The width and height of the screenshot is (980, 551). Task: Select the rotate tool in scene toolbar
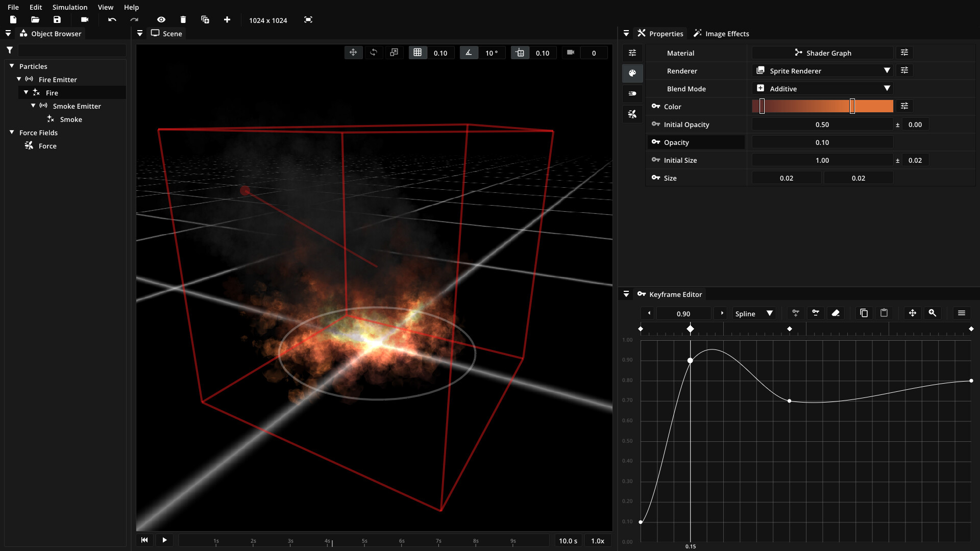pyautogui.click(x=374, y=53)
